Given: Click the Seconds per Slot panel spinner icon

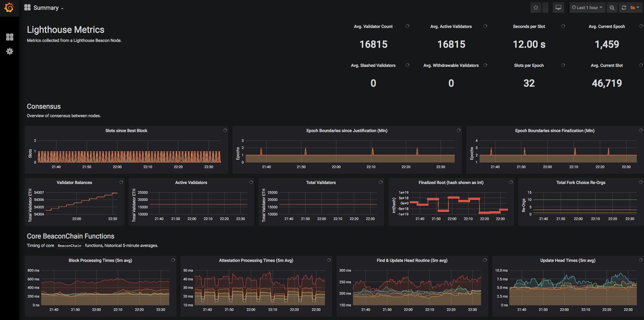Looking at the screenshot, I should (x=563, y=26).
